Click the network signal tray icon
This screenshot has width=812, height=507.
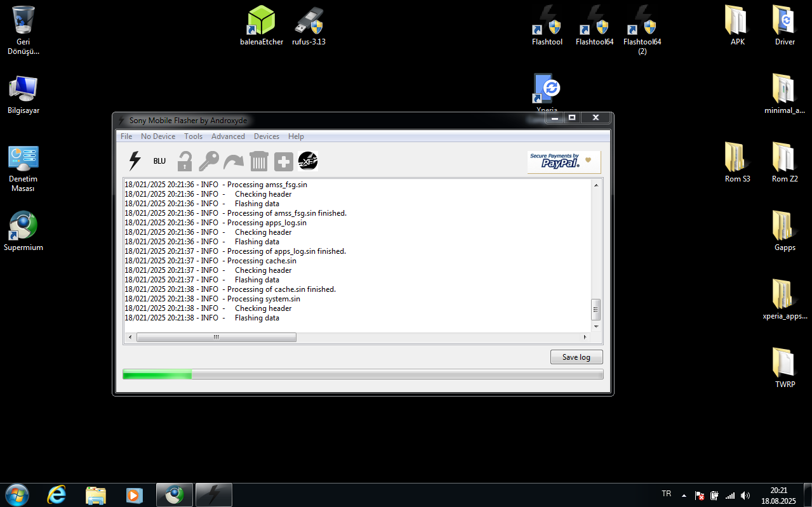tap(730, 496)
